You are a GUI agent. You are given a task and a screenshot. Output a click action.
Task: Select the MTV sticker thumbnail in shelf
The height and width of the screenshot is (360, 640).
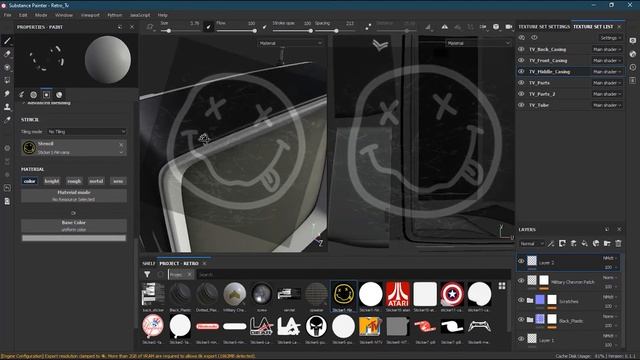370,326
